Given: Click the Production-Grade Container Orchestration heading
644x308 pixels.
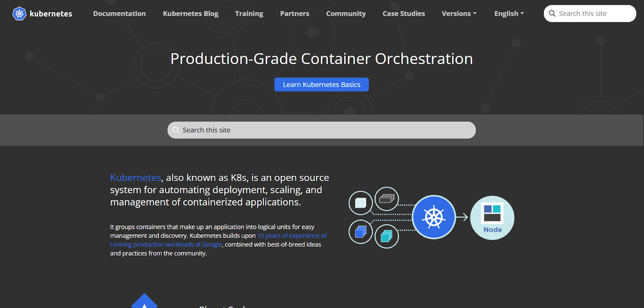Looking at the screenshot, I should point(322,59).
